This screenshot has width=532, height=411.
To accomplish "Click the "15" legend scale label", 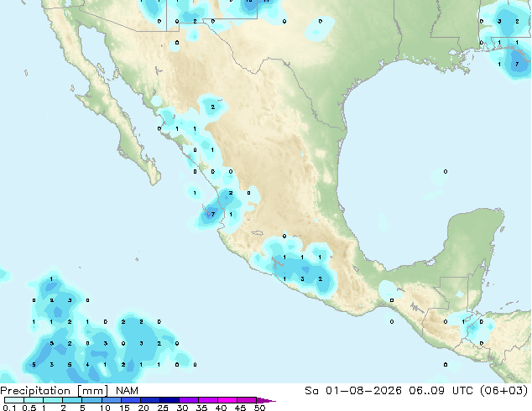I will click(x=124, y=408).
